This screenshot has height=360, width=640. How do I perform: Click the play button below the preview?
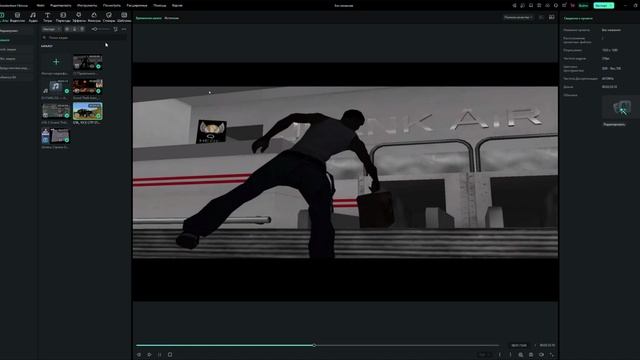point(149,355)
